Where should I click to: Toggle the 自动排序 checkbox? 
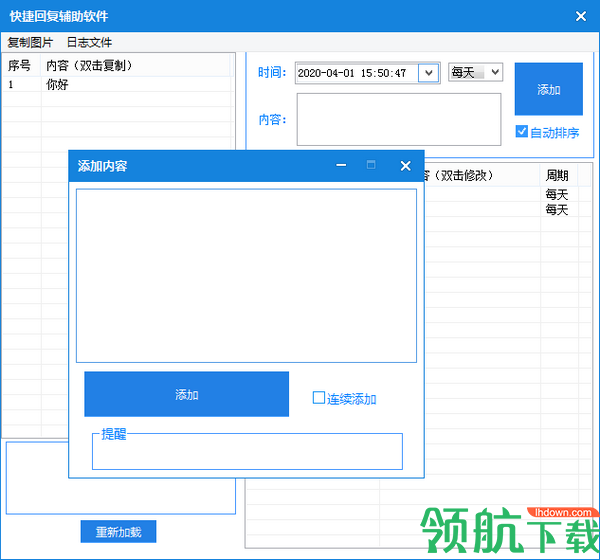tap(522, 131)
